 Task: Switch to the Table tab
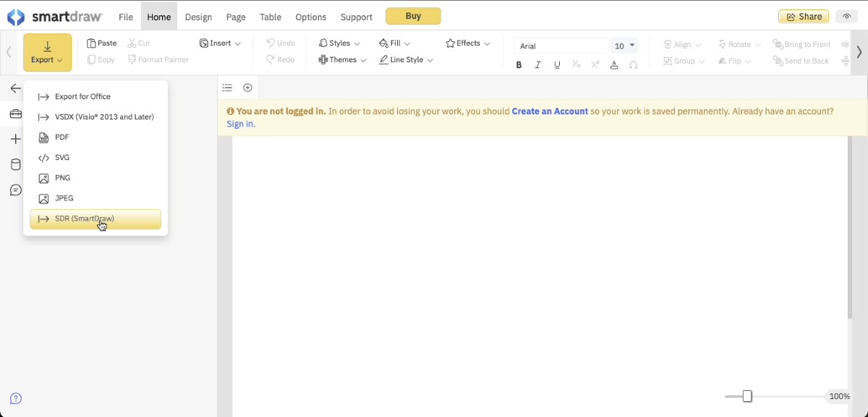(x=271, y=17)
